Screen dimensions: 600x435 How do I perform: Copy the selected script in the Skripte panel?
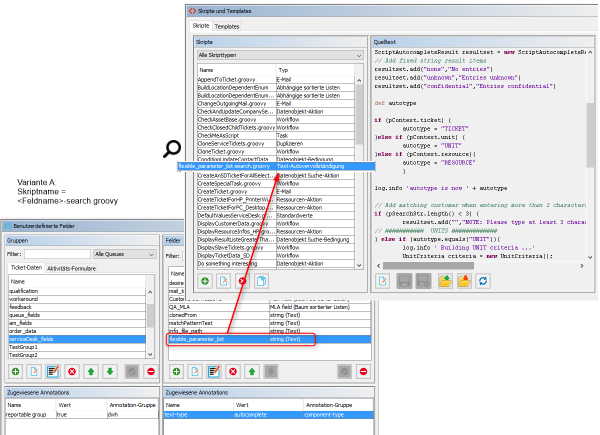coord(261,281)
